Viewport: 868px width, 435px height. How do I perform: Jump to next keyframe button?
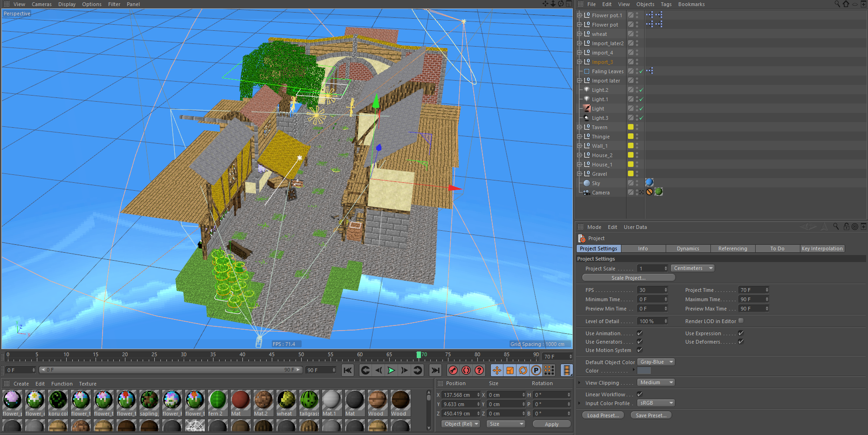coord(418,370)
